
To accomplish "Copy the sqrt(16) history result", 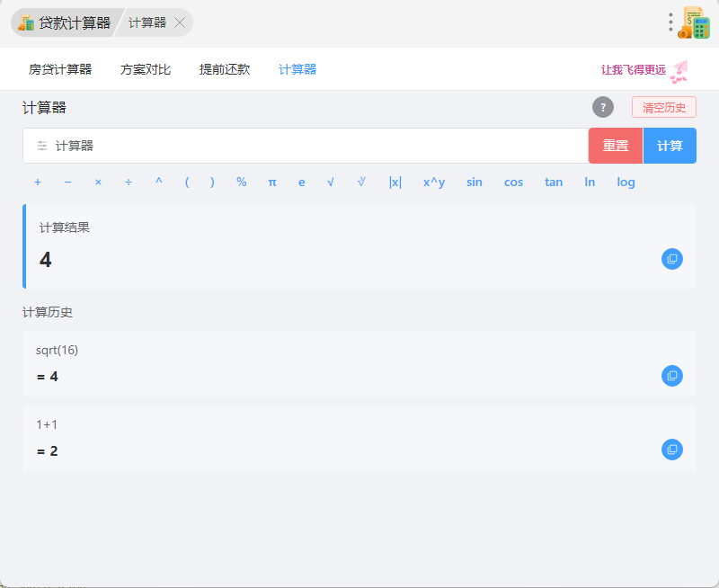I will (671, 376).
